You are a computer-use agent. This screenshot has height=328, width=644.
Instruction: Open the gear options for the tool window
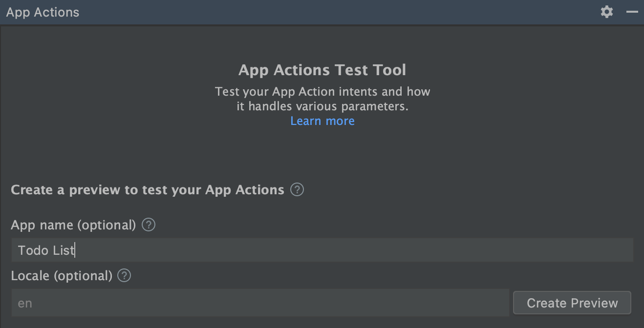point(606,12)
